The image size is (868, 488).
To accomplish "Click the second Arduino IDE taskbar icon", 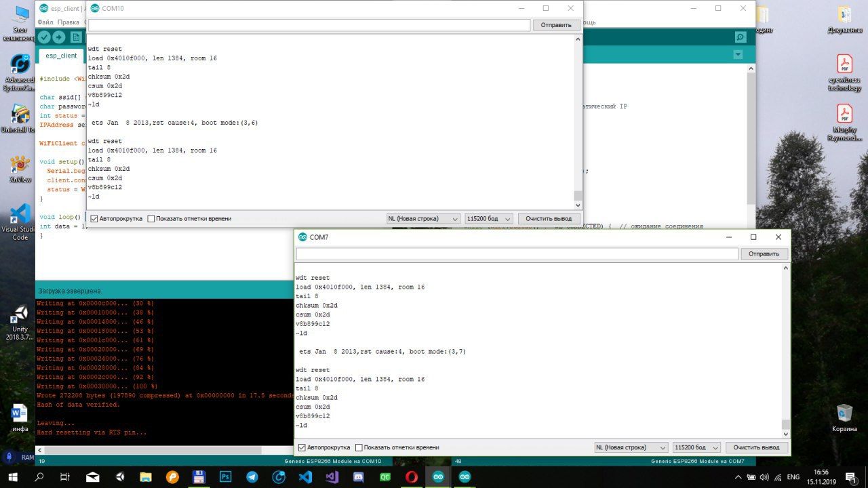I will (465, 477).
